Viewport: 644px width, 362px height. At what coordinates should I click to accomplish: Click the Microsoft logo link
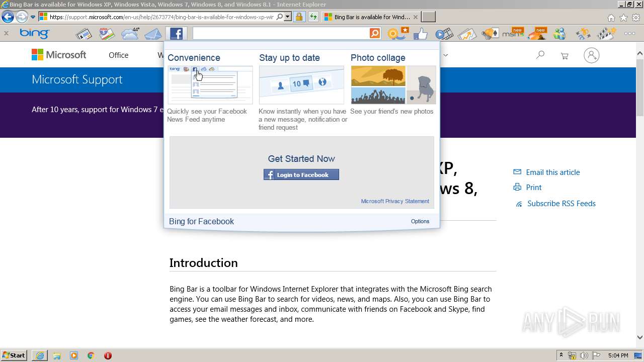[x=59, y=55]
